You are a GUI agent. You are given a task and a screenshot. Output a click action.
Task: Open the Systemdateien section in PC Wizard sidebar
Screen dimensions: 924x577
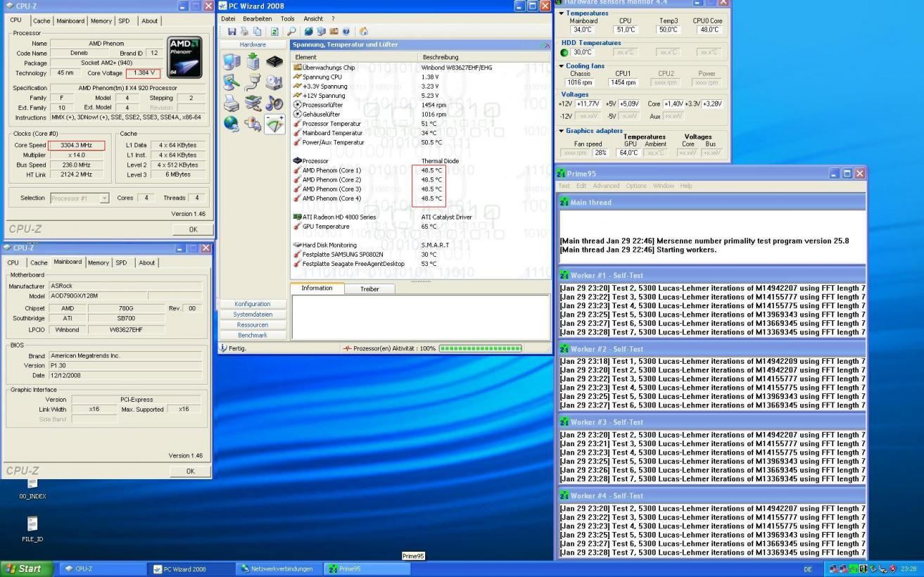click(253, 315)
